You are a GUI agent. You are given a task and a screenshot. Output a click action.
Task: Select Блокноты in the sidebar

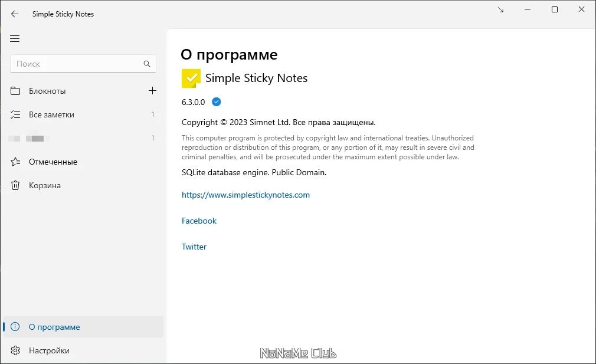[47, 91]
